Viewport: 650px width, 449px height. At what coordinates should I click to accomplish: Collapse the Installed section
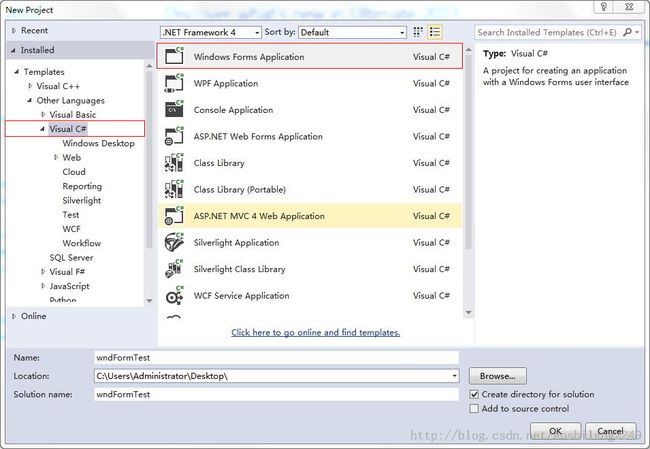click(14, 50)
